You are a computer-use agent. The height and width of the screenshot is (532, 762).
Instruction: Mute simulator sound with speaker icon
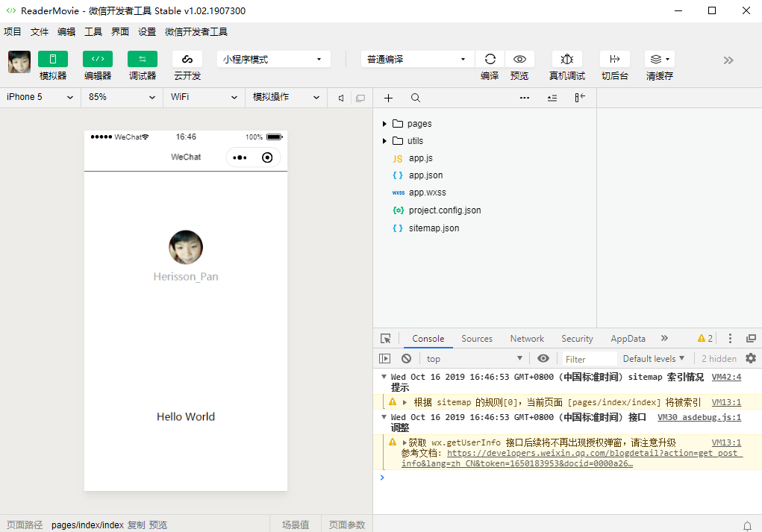click(340, 98)
